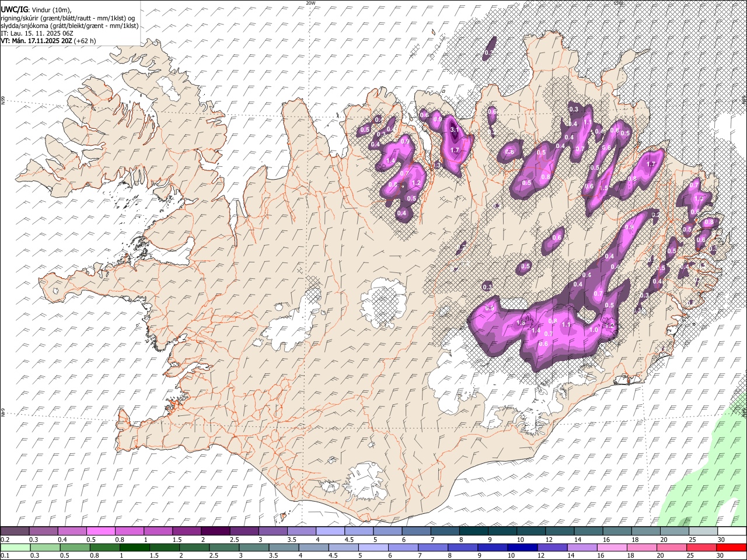Screen dimensions: 747x560
Task: Click the '3.1' precipitation value on map
Action: pyautogui.click(x=455, y=129)
